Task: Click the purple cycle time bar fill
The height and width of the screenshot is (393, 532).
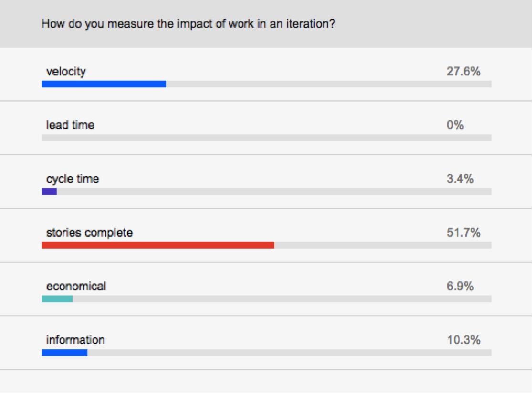Action: 49,191
